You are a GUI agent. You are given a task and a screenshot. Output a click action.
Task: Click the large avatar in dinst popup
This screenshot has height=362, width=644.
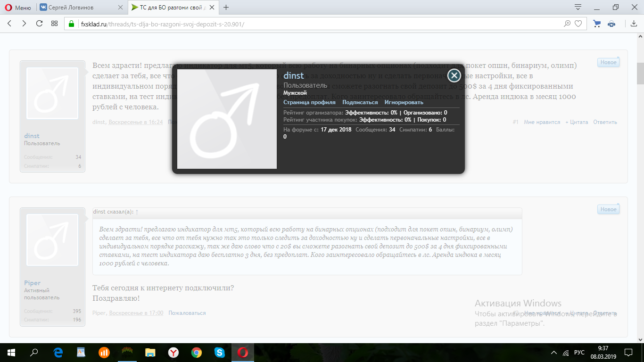pyautogui.click(x=227, y=119)
